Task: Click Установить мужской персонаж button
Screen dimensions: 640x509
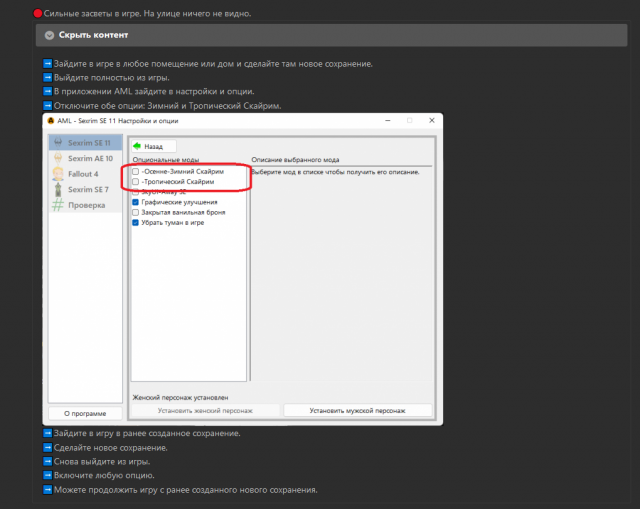Action: pos(357,410)
